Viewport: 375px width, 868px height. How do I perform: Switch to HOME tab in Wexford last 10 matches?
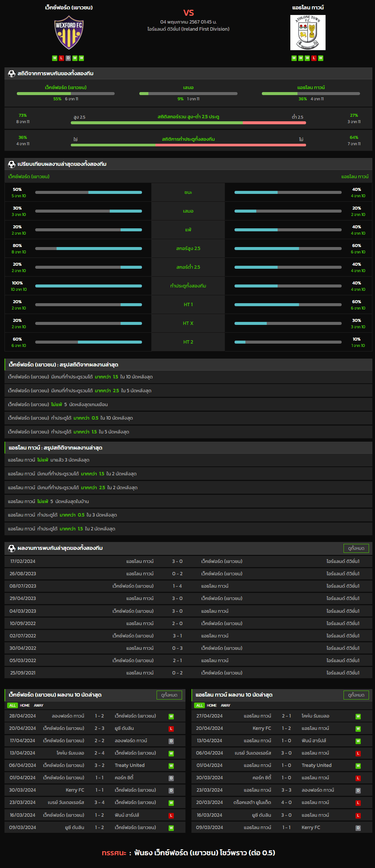[25, 705]
